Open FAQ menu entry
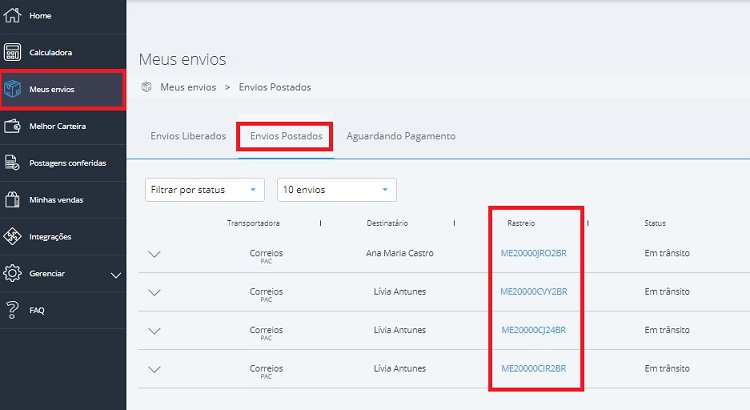750x410 pixels. (x=37, y=310)
